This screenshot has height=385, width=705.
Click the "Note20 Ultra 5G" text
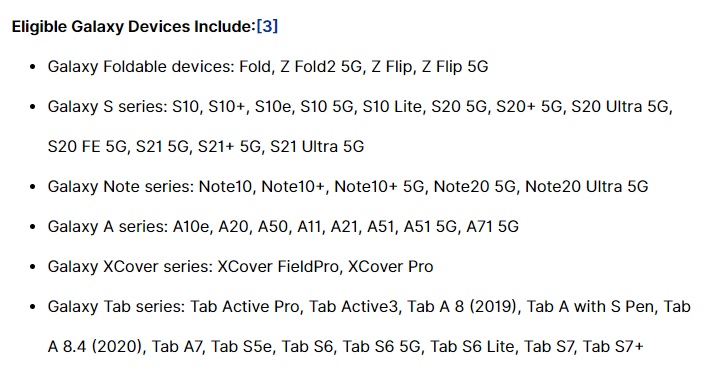[x=587, y=187]
